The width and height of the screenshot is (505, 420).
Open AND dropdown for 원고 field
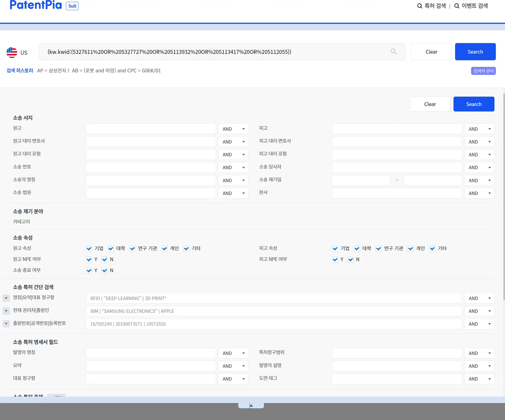(x=233, y=129)
